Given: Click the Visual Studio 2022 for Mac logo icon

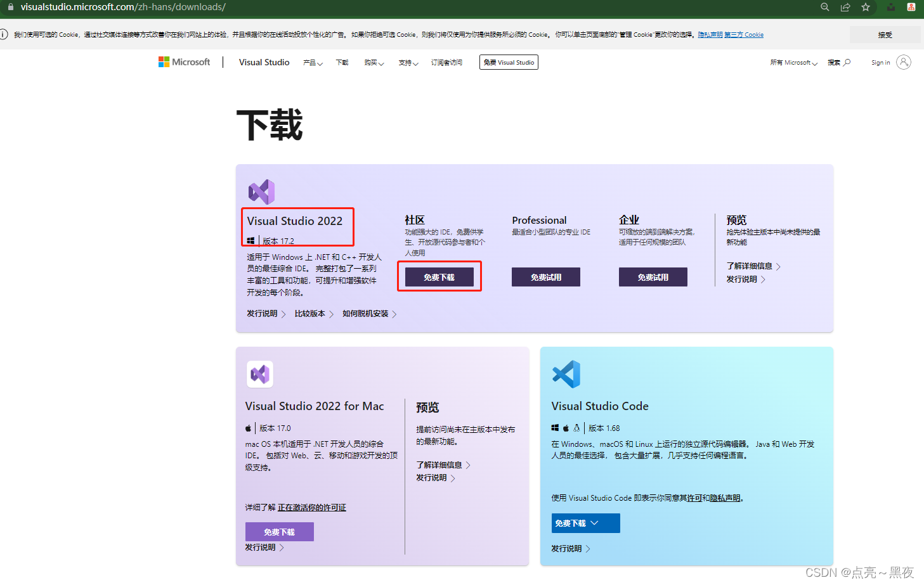Looking at the screenshot, I should pyautogui.click(x=261, y=375).
